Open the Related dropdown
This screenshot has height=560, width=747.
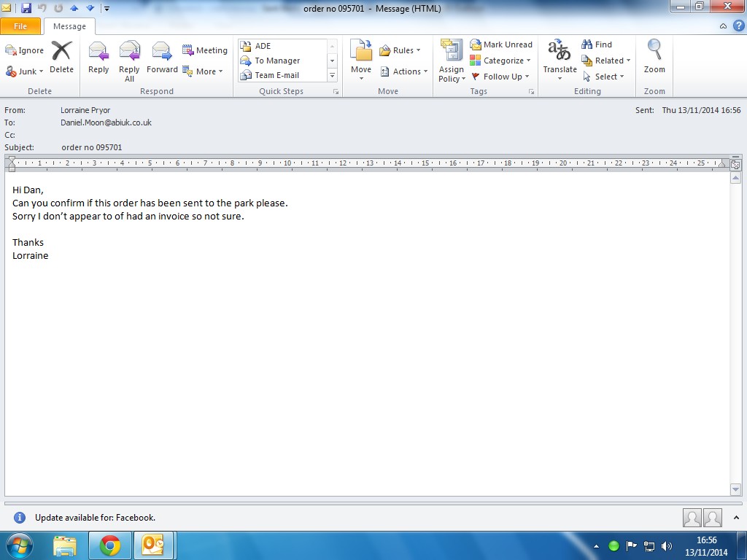pyautogui.click(x=606, y=61)
